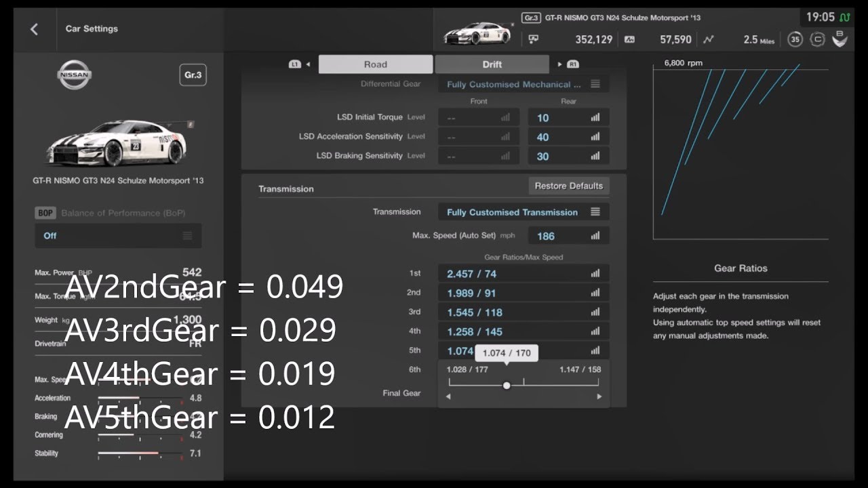
Task: Click bars icon on rear Braking Sensitivity field
Action: [x=595, y=156]
